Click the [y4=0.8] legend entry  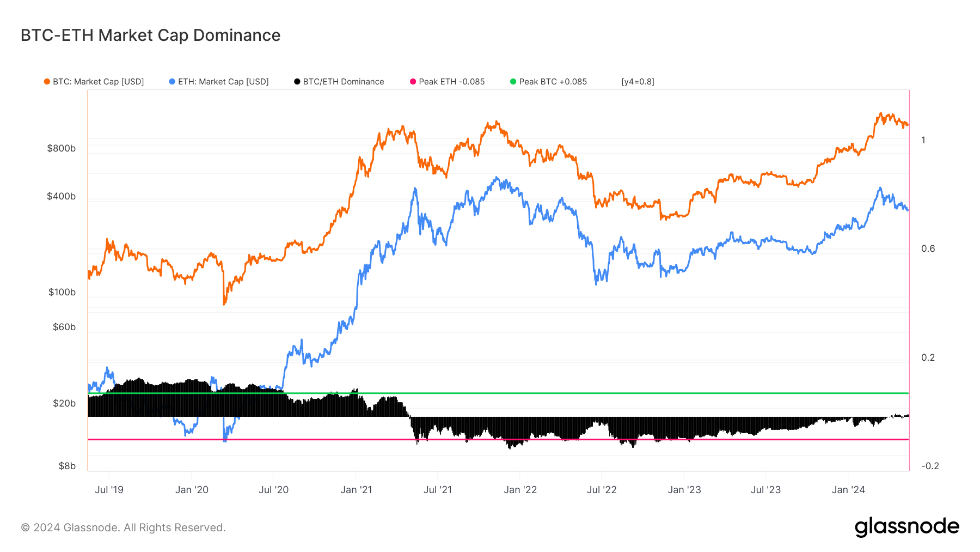[638, 82]
